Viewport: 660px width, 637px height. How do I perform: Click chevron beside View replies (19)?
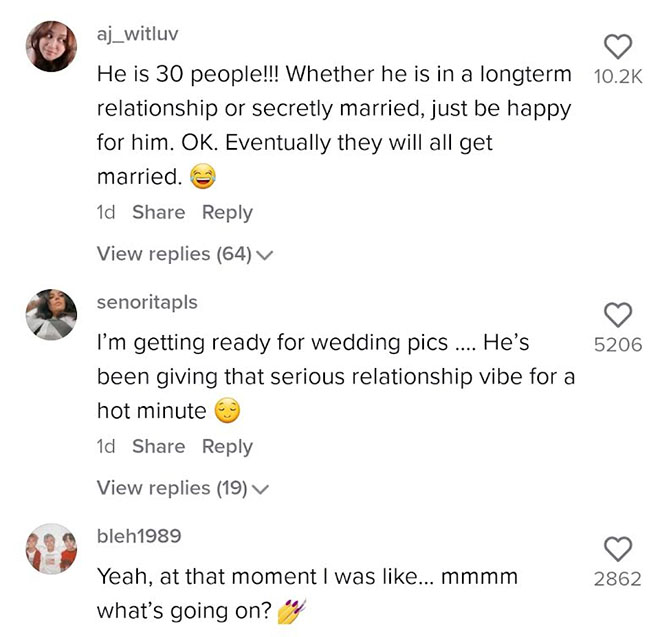click(260, 489)
